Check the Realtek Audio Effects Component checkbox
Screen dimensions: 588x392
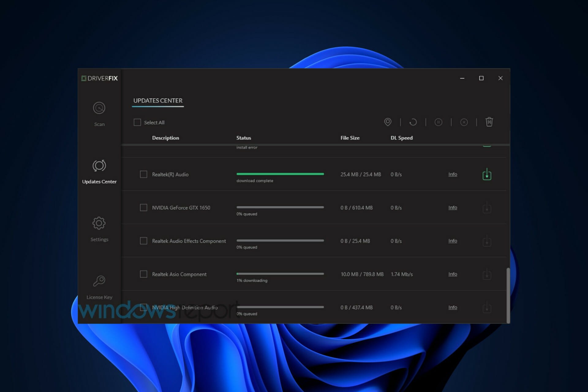[x=143, y=241]
